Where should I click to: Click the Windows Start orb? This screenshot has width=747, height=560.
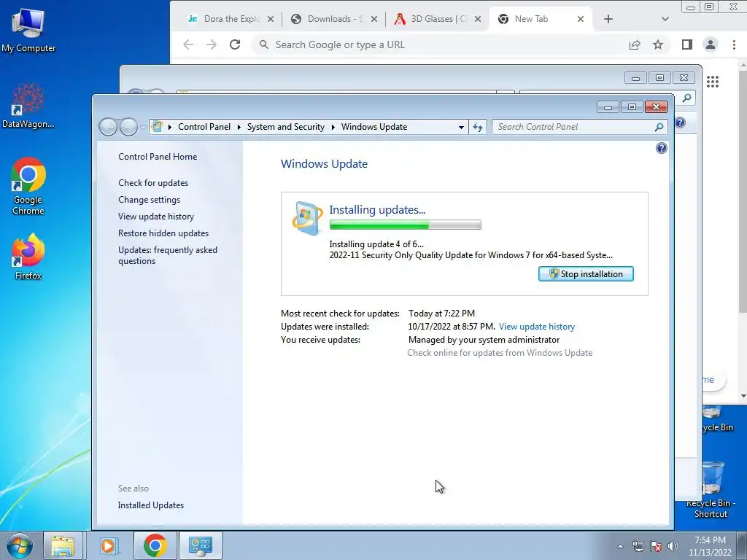(20, 545)
